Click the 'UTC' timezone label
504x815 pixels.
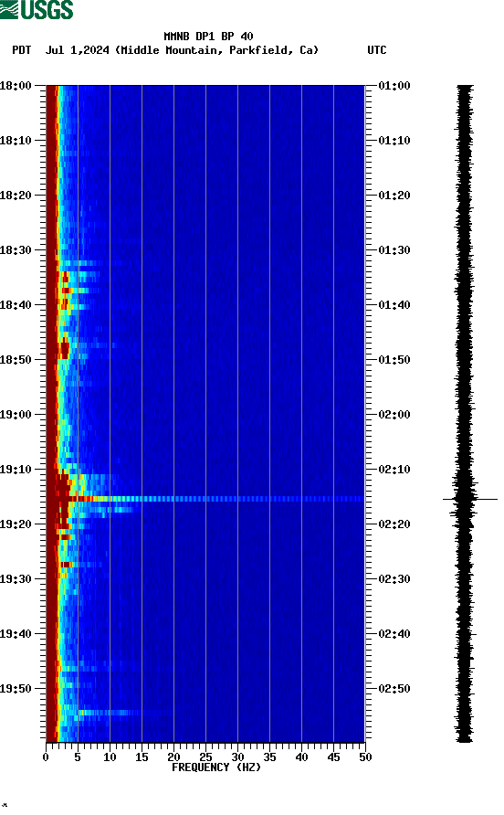[x=377, y=50]
